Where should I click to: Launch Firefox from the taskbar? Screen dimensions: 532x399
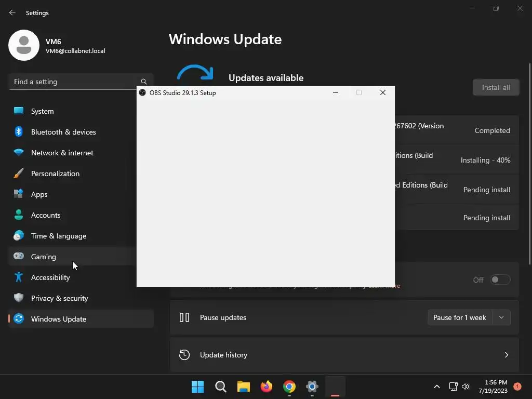pos(267,387)
